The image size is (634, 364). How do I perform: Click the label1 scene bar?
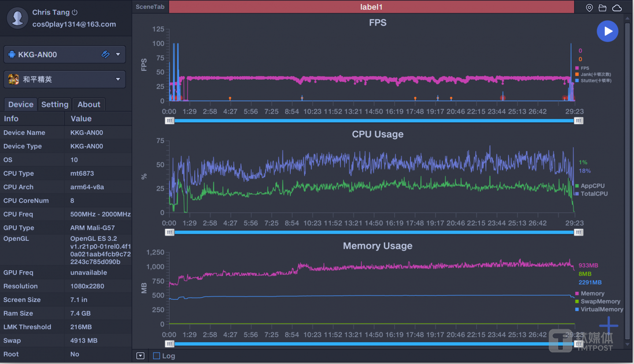click(371, 7)
